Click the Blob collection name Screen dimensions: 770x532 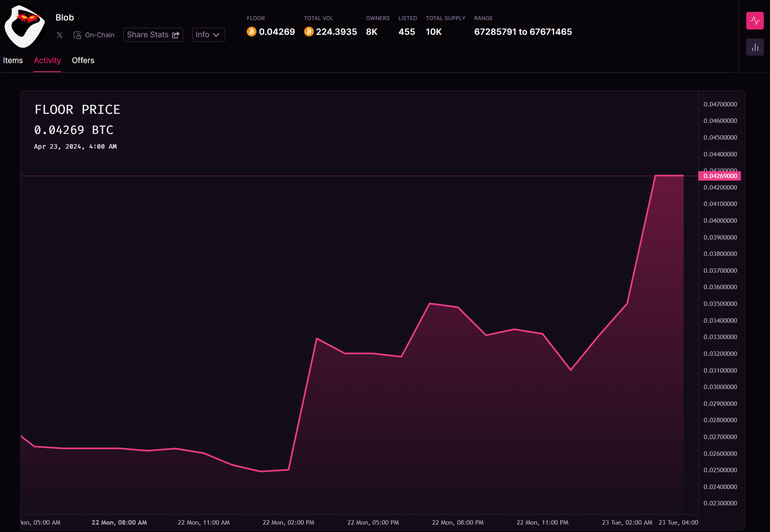(65, 18)
